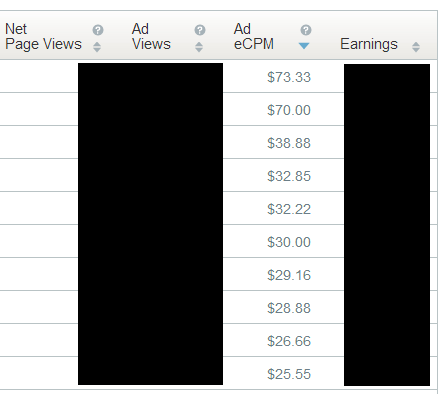This screenshot has width=441, height=394.
Task: Click the Net Page Views column header
Action: click(43, 37)
